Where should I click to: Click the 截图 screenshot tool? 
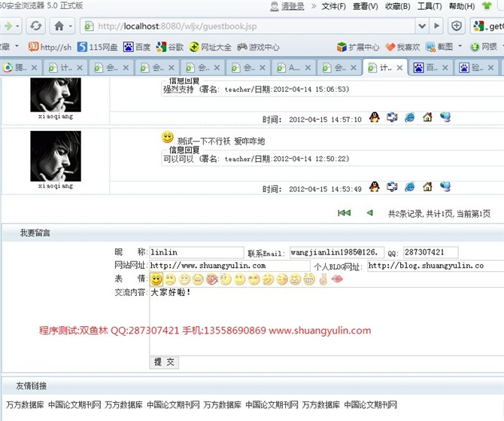439,47
